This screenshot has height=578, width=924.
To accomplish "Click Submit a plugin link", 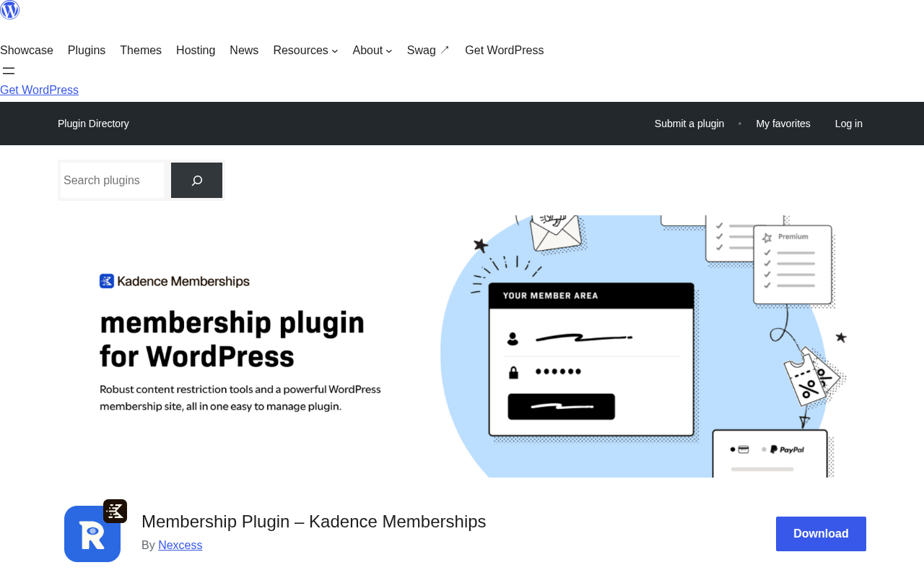I will [x=689, y=124].
